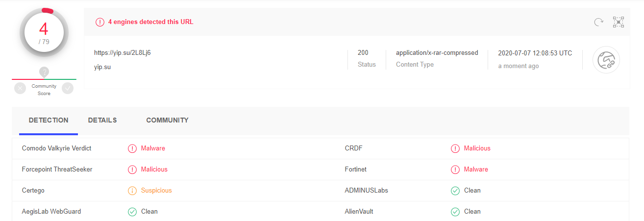Click the 4/79 detection score gauge

(x=44, y=32)
